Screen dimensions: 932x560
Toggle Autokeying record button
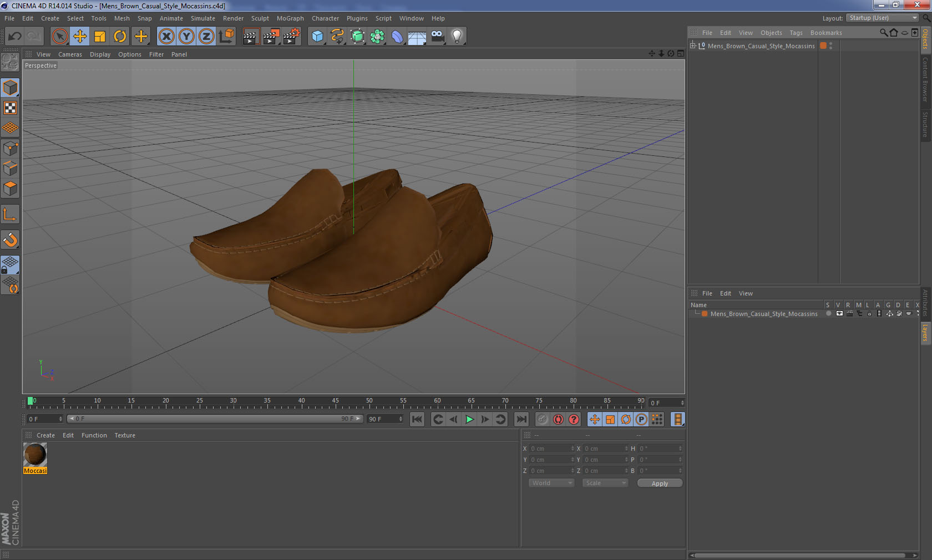558,419
